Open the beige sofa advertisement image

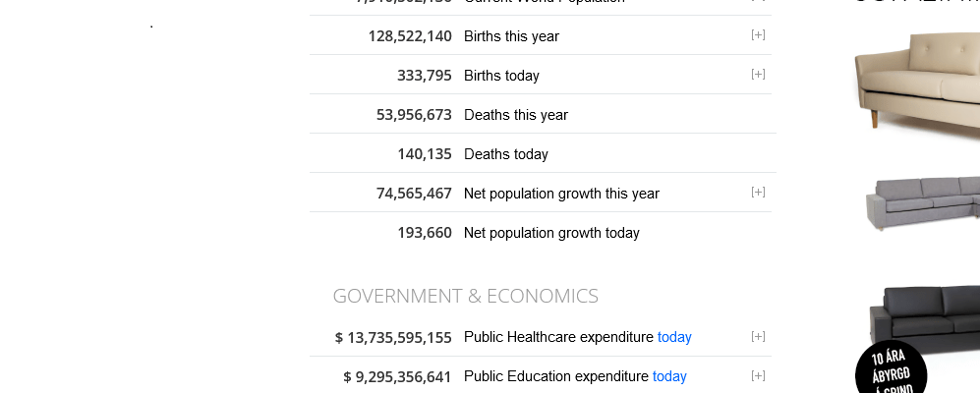coord(917,81)
